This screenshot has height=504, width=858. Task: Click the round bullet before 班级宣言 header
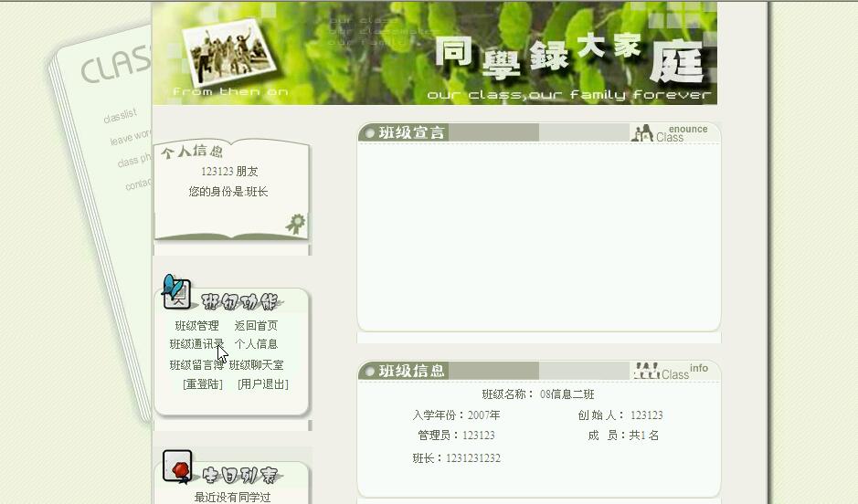369,132
